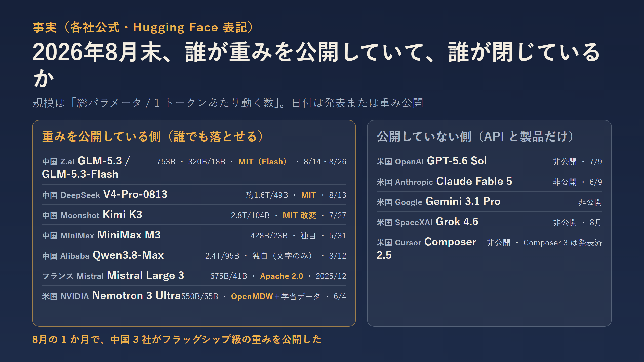Select the model name "Kimi K3"
Image resolution: width=644 pixels, height=362 pixels.
123,214
